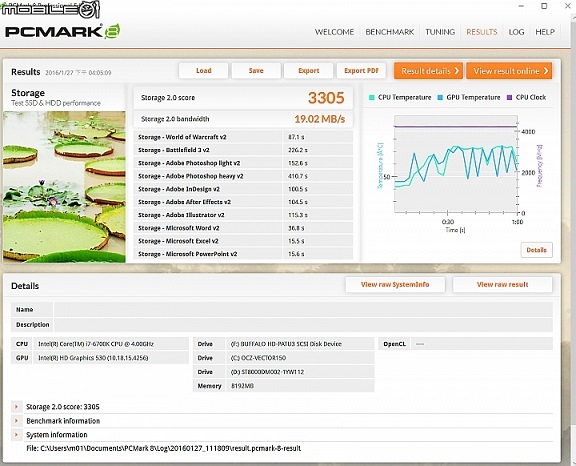Click the arrow on View result online
The height and width of the screenshot is (466, 576).
click(546, 71)
